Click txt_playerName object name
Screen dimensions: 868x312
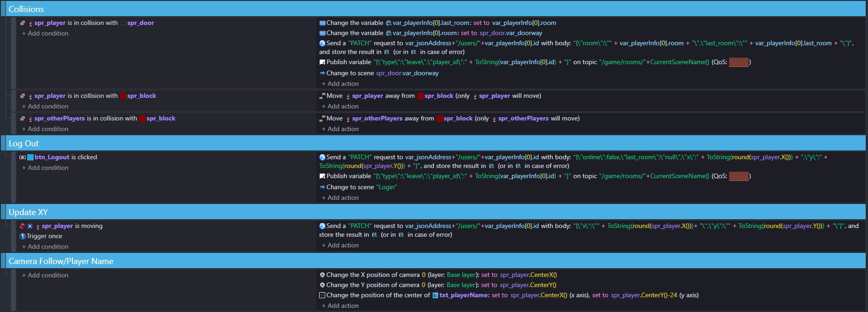[x=464, y=295]
